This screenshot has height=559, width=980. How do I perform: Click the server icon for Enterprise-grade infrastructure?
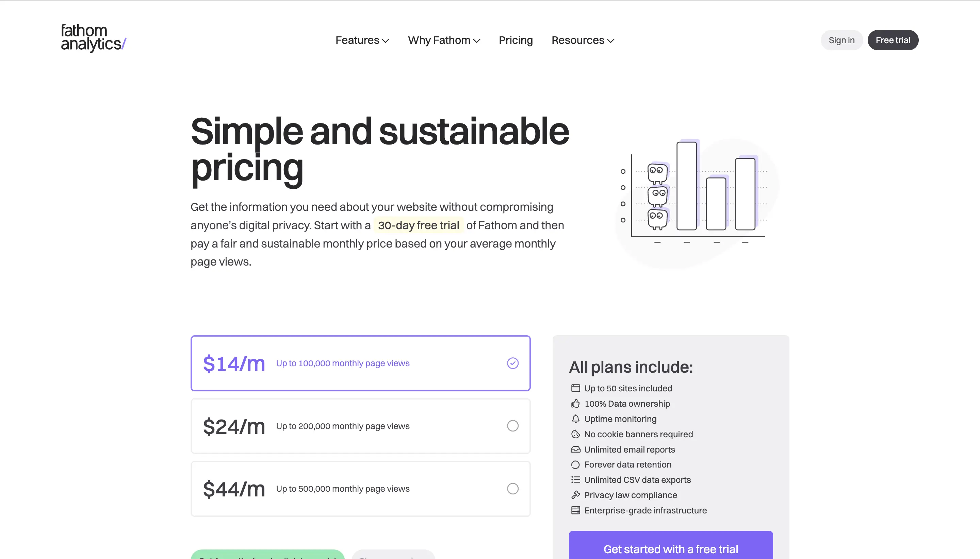pos(575,510)
